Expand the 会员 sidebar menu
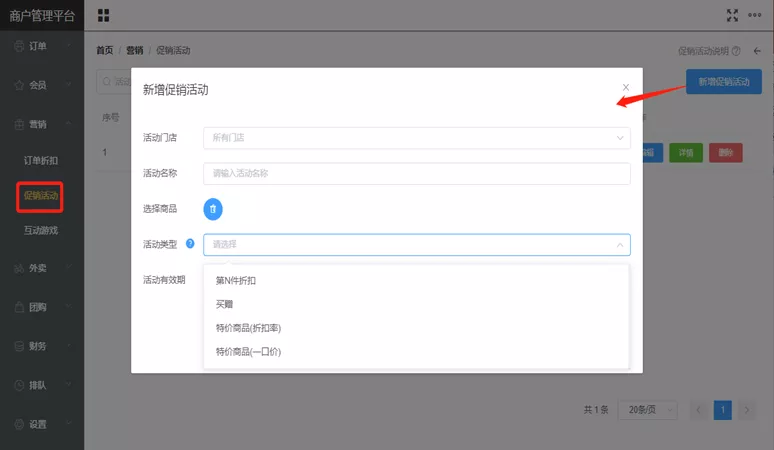The width and height of the screenshot is (774, 450). pyautogui.click(x=69, y=84)
